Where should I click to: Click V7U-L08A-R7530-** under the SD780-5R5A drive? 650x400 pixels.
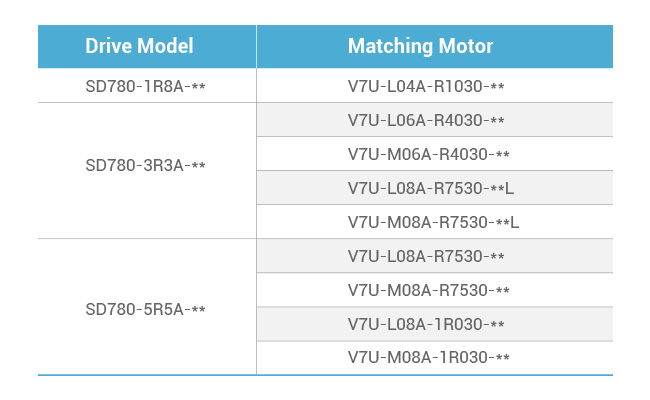coord(426,256)
